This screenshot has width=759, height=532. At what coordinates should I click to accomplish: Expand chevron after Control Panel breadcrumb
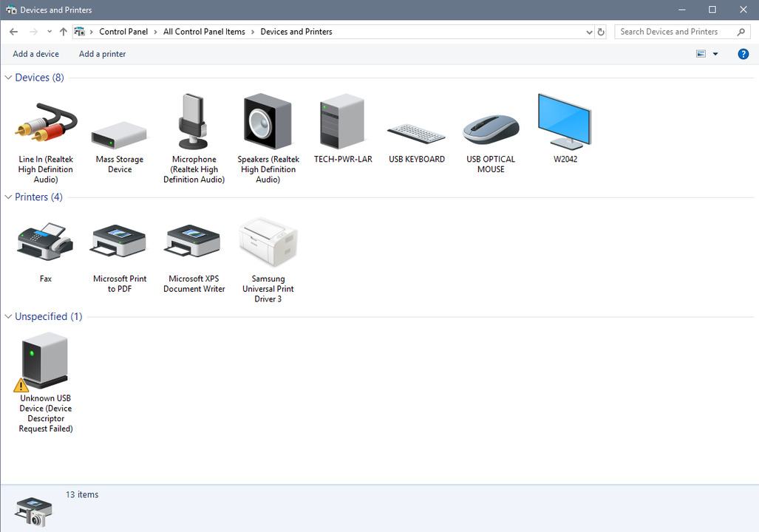155,32
